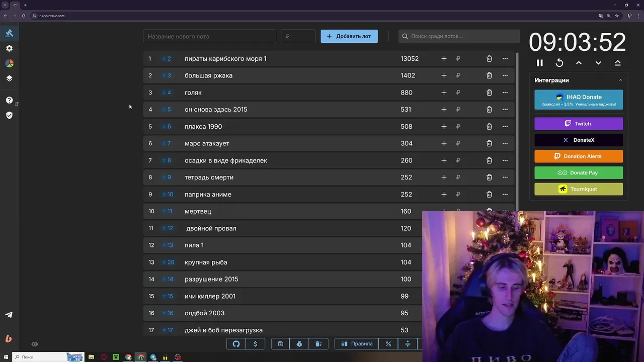The height and width of the screenshot is (362, 644).
Task: Open the file explorer folder in taskbar
Action: 91,357
